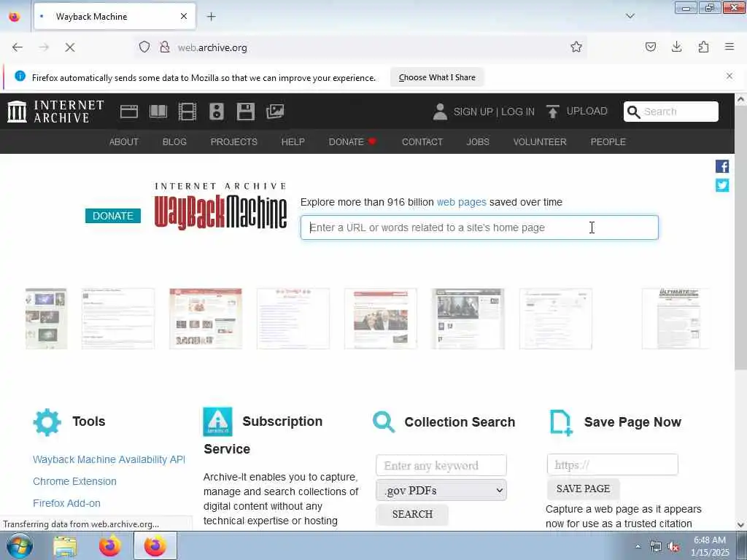
Task: Focus the Save Page Now https field
Action: [612, 464]
